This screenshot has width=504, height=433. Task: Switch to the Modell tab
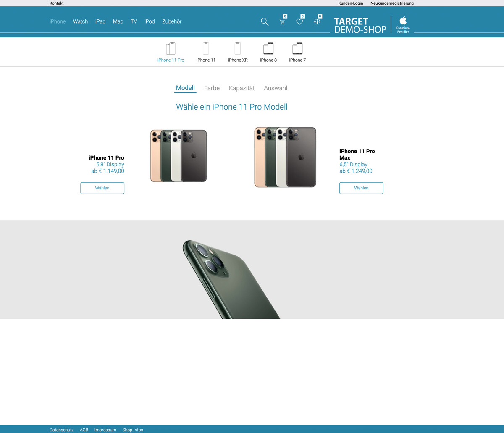(x=185, y=88)
